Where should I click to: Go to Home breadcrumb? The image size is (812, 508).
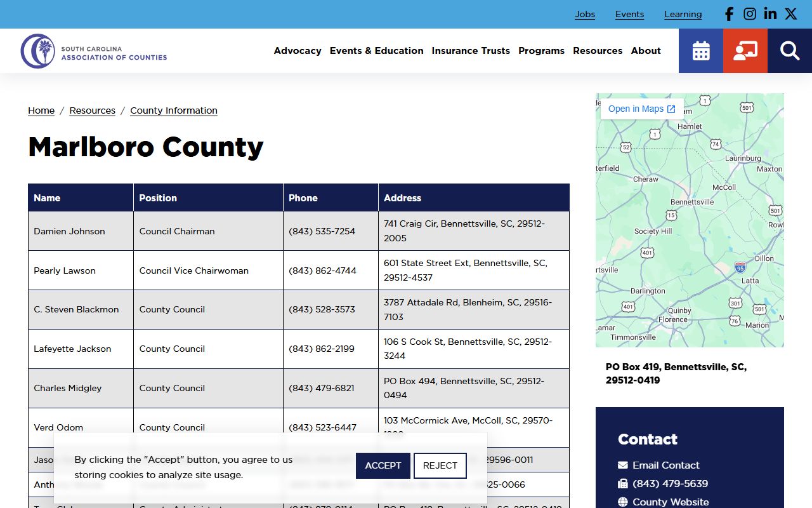41,110
